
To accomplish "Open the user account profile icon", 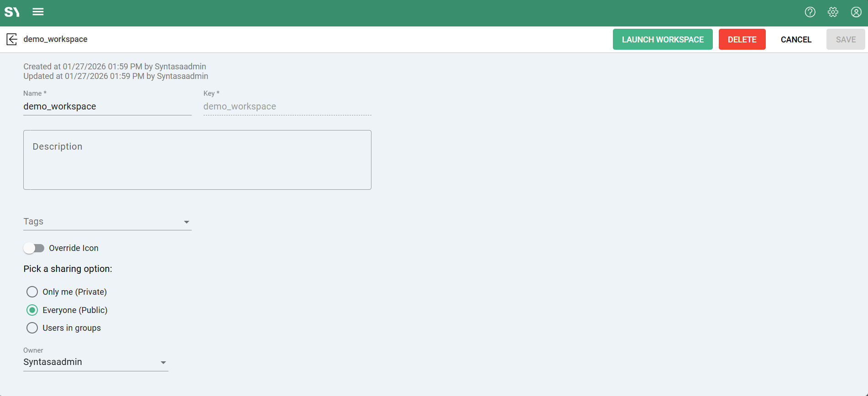I will (x=856, y=12).
